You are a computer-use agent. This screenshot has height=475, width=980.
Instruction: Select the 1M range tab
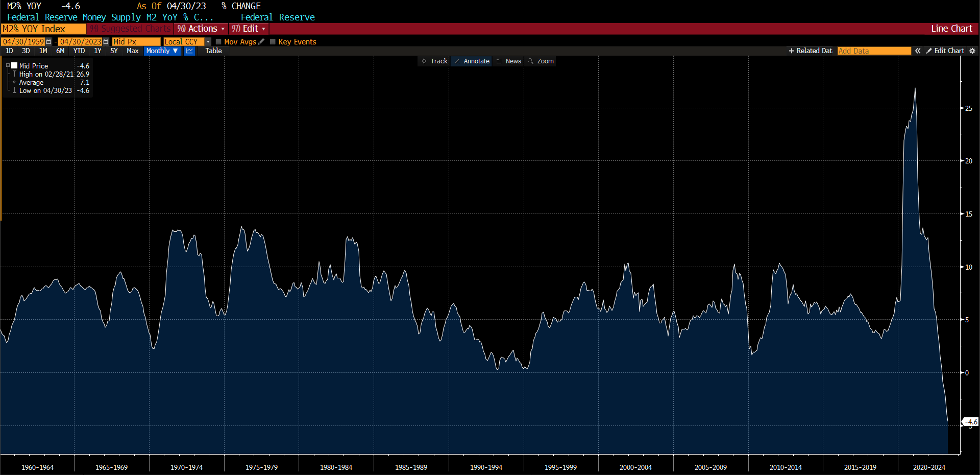point(43,51)
